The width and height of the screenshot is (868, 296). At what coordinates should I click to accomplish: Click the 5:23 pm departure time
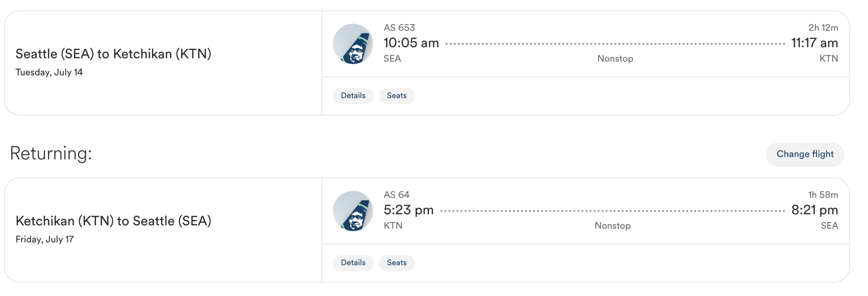408,210
